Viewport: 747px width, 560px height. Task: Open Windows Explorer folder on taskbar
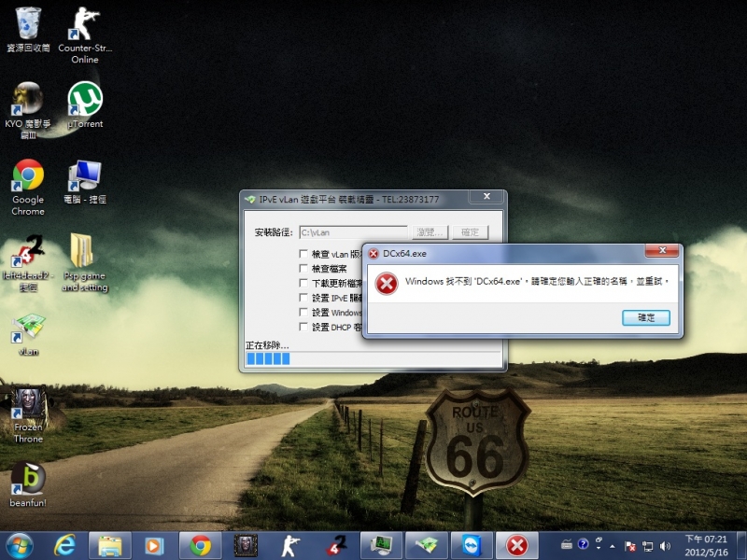(x=109, y=545)
